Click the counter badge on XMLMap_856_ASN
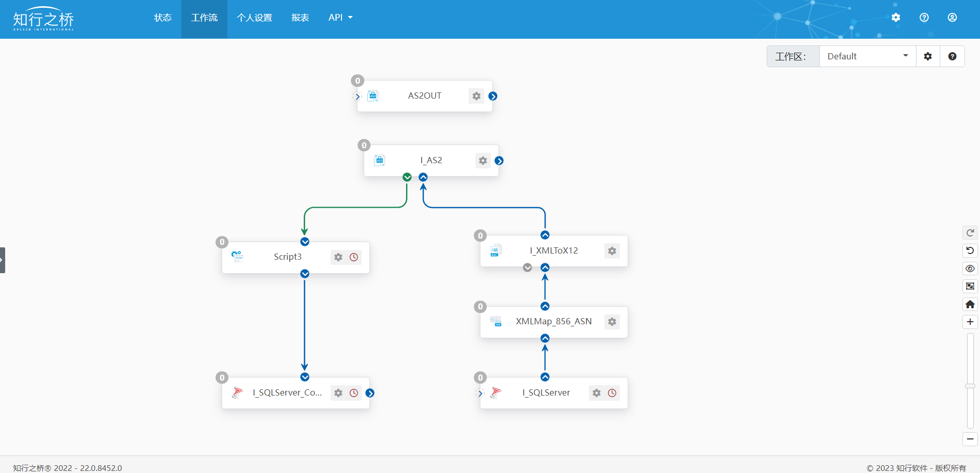Screen dimensions: 980x473 tap(480, 306)
